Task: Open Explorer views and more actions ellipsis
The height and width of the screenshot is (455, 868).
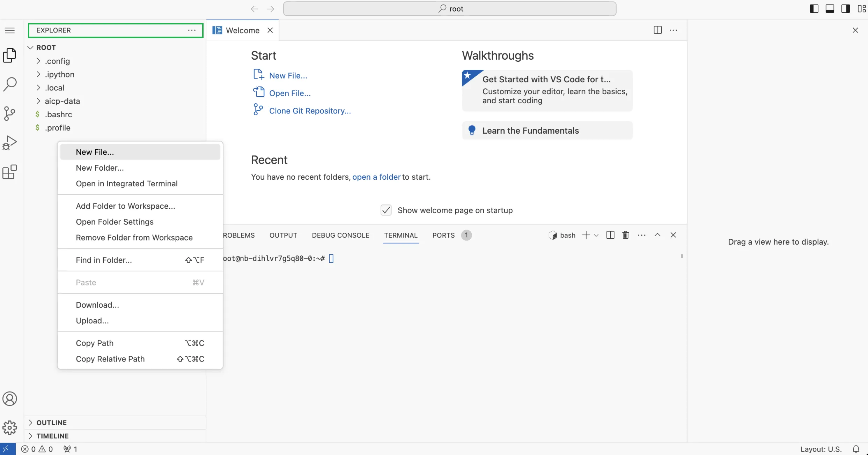Action: pos(192,30)
